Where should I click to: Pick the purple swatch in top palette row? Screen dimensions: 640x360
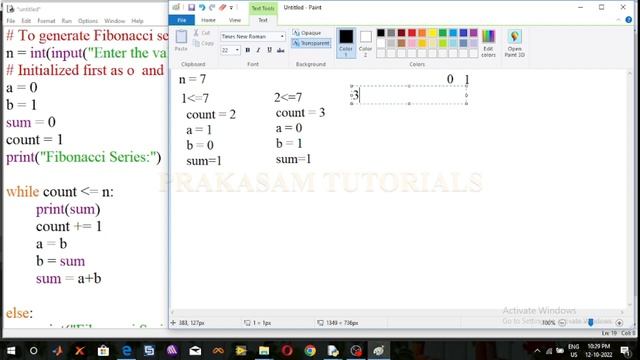tap(473, 33)
